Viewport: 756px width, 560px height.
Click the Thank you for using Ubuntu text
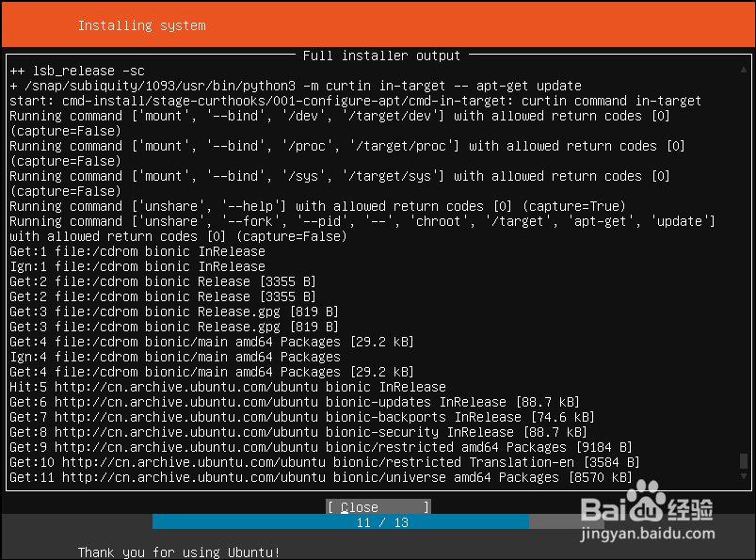179,552
